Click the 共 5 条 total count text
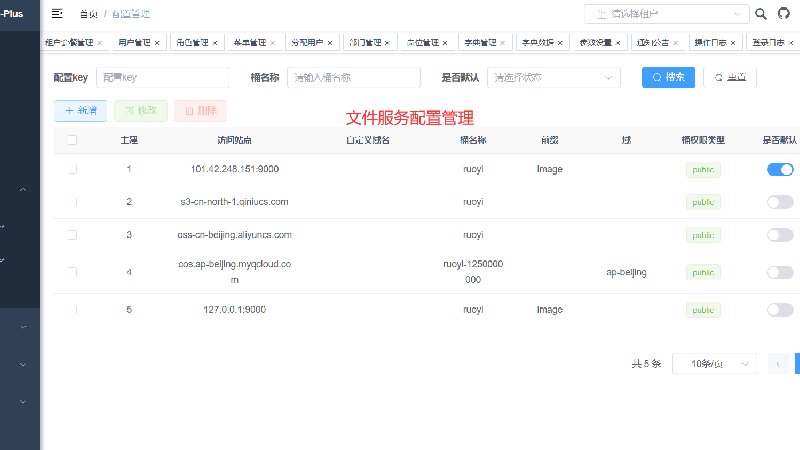The height and width of the screenshot is (450, 800). pos(646,364)
